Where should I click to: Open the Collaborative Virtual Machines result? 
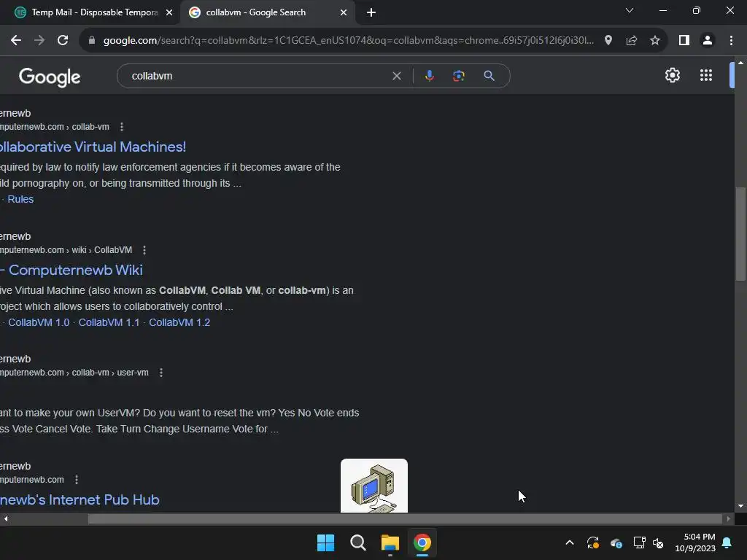click(93, 147)
